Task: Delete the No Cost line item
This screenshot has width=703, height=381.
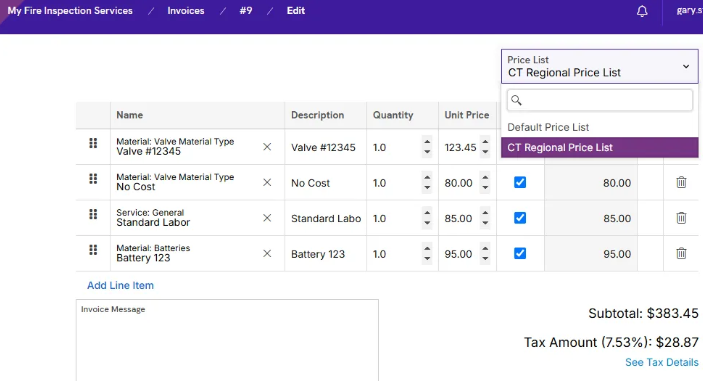Action: click(x=681, y=182)
